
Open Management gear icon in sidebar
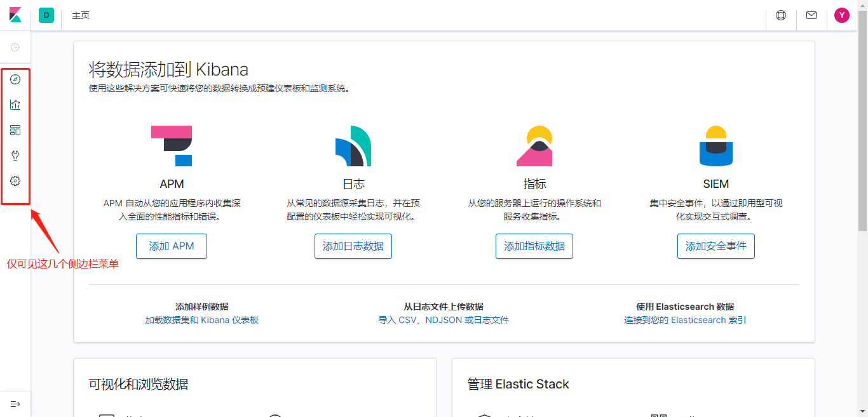coord(15,181)
